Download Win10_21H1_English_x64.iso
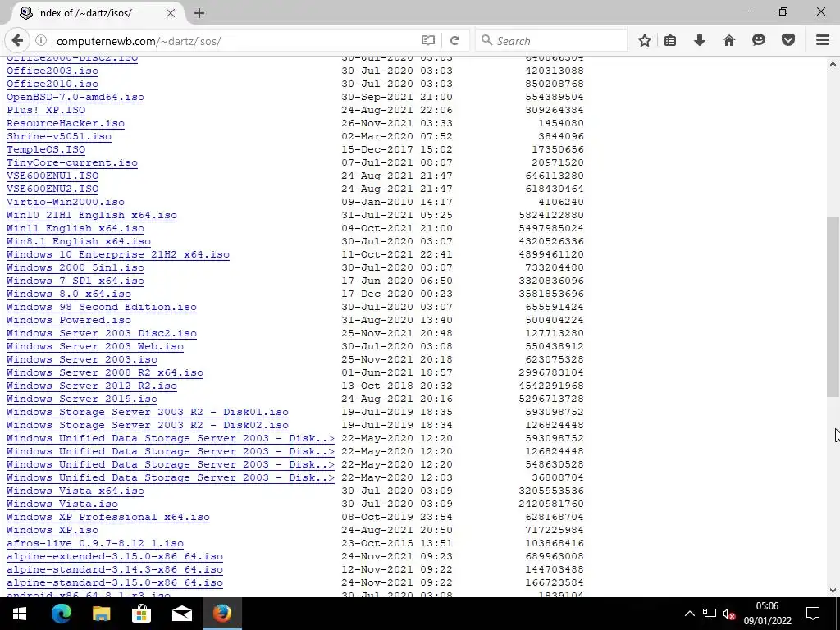 (x=92, y=216)
